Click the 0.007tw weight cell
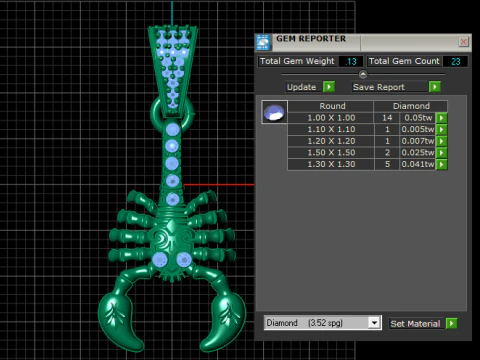Viewport: 480px width, 360px height. pos(418,141)
